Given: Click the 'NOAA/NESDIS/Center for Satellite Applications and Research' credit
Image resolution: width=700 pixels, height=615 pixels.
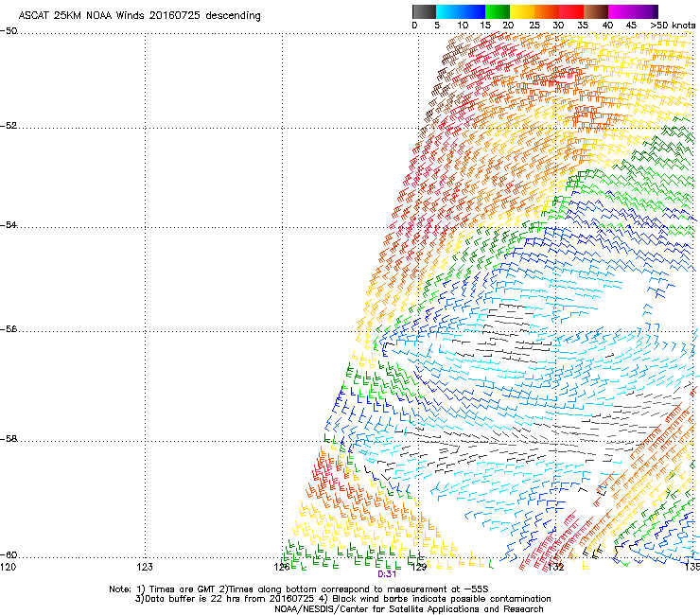Looking at the screenshot, I should [409, 609].
